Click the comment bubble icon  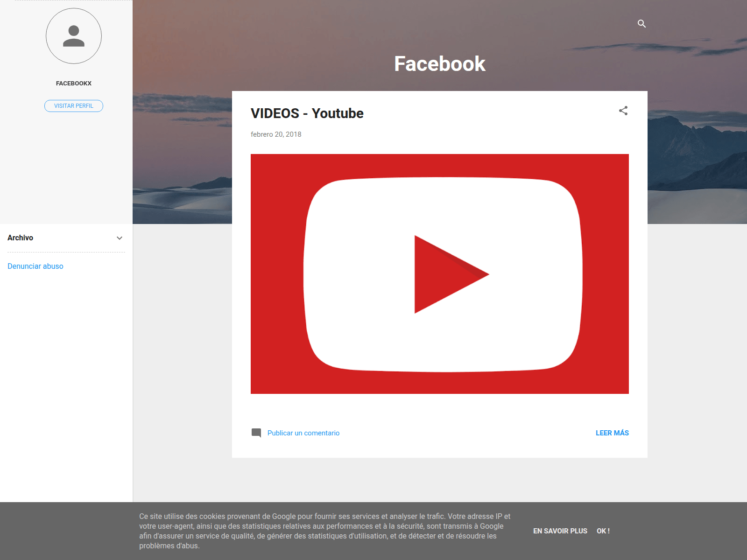point(256,433)
